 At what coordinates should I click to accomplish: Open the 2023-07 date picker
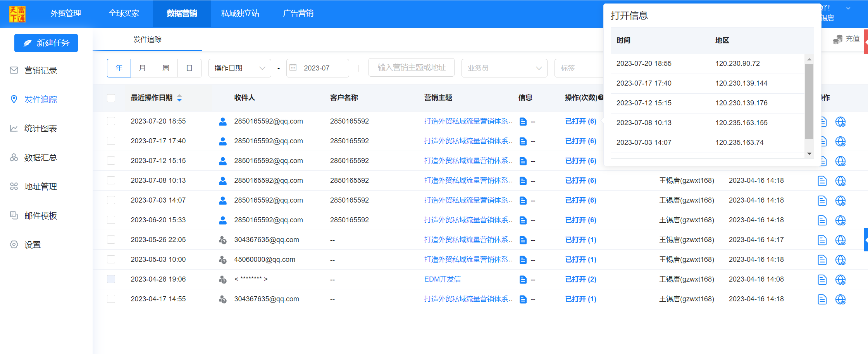tap(318, 68)
